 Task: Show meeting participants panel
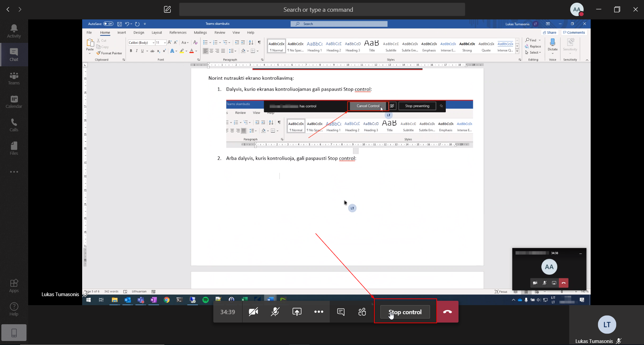(x=362, y=312)
